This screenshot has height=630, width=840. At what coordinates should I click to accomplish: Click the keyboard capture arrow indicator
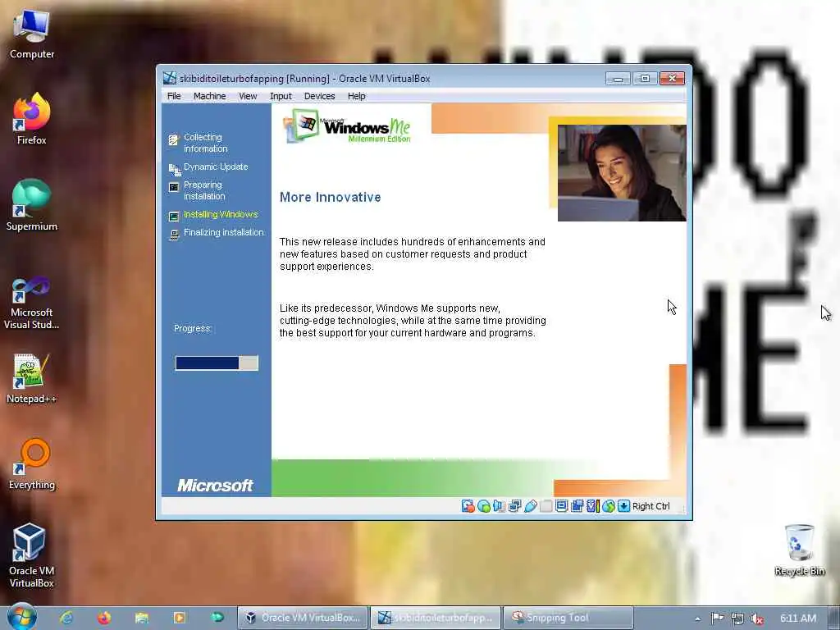pos(623,506)
